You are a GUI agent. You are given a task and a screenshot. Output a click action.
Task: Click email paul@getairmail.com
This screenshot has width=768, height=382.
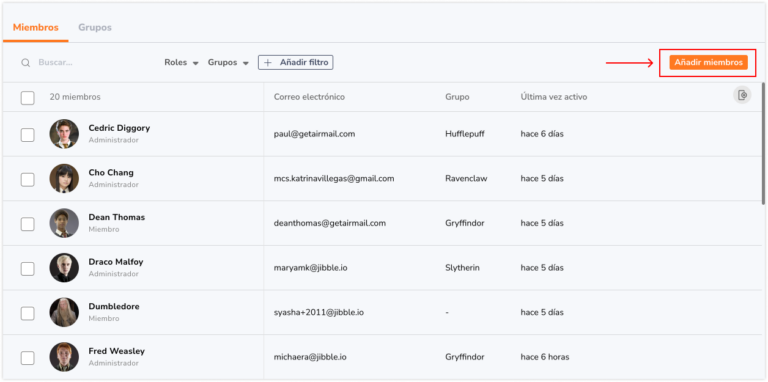pos(314,134)
